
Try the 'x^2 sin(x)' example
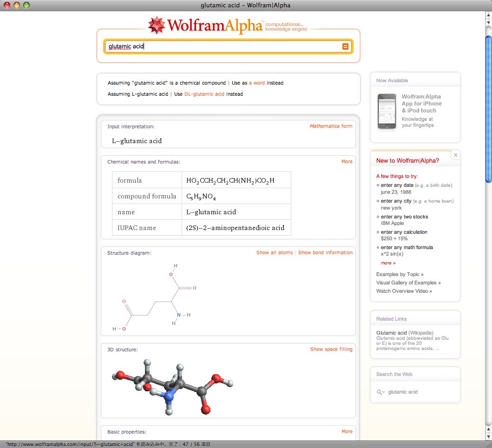[392, 254]
